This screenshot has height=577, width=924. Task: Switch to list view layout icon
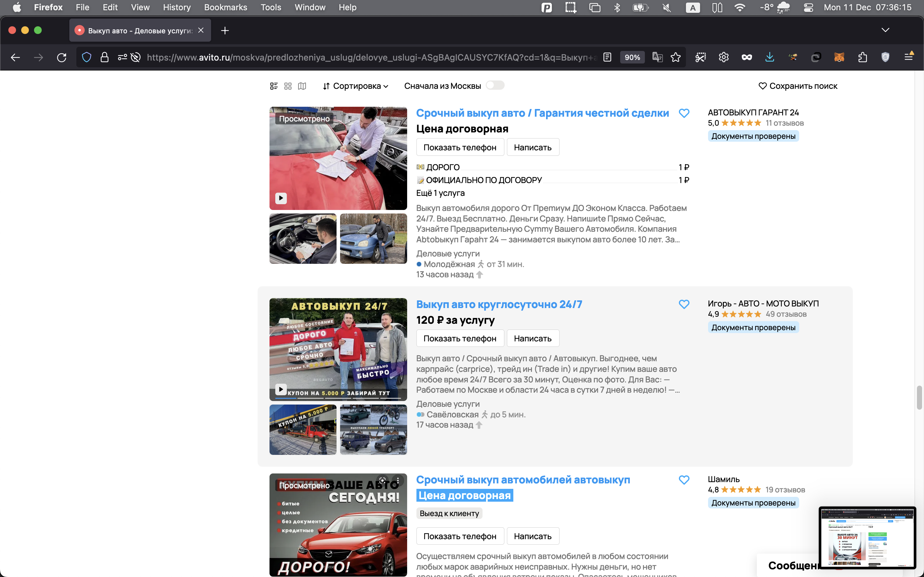pos(274,86)
